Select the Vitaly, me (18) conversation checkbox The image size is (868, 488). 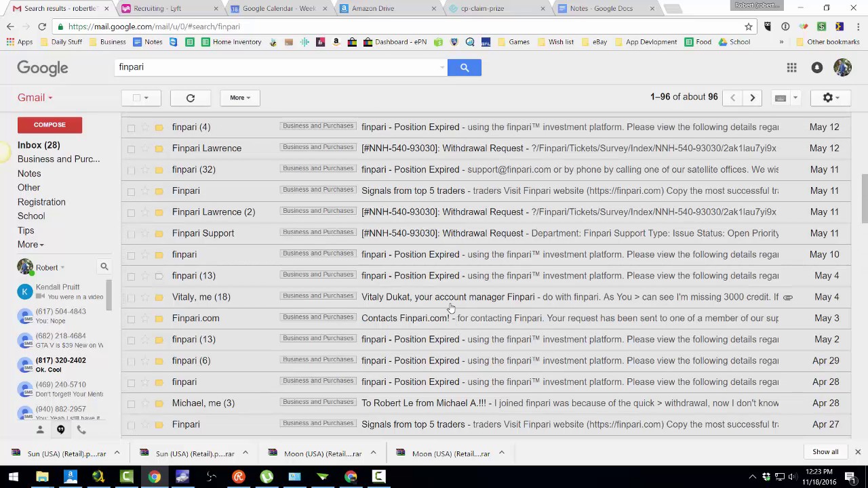(131, 297)
